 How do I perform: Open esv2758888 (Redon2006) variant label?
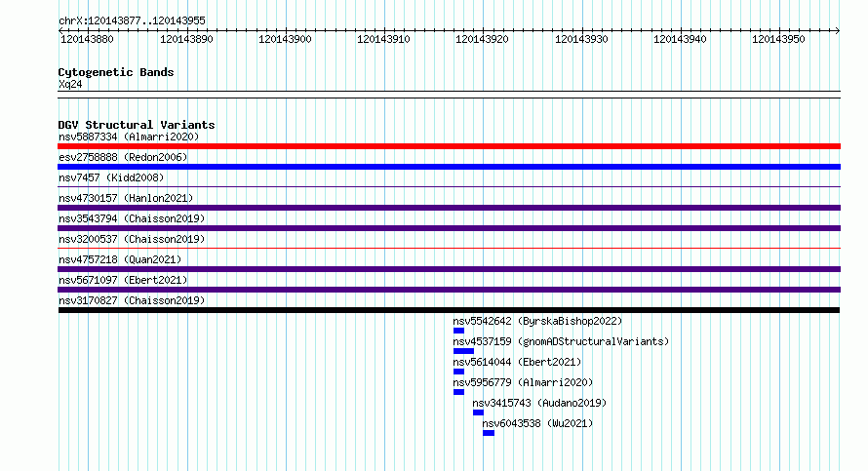click(x=123, y=157)
